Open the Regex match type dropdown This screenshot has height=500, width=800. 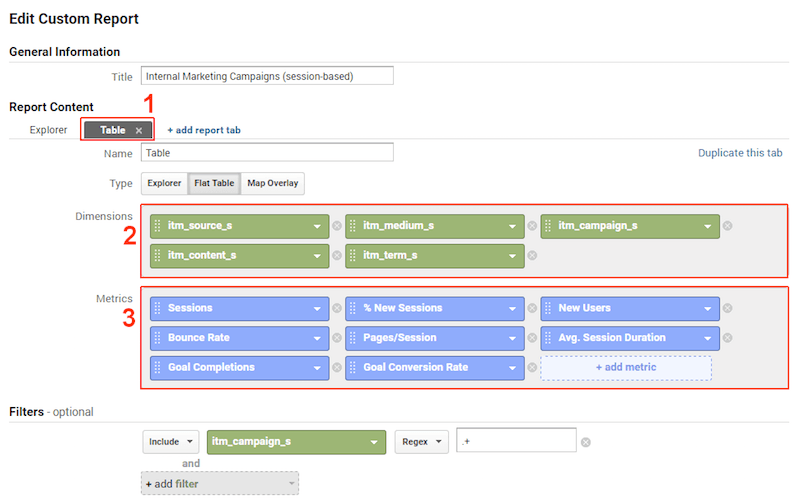[x=421, y=442]
